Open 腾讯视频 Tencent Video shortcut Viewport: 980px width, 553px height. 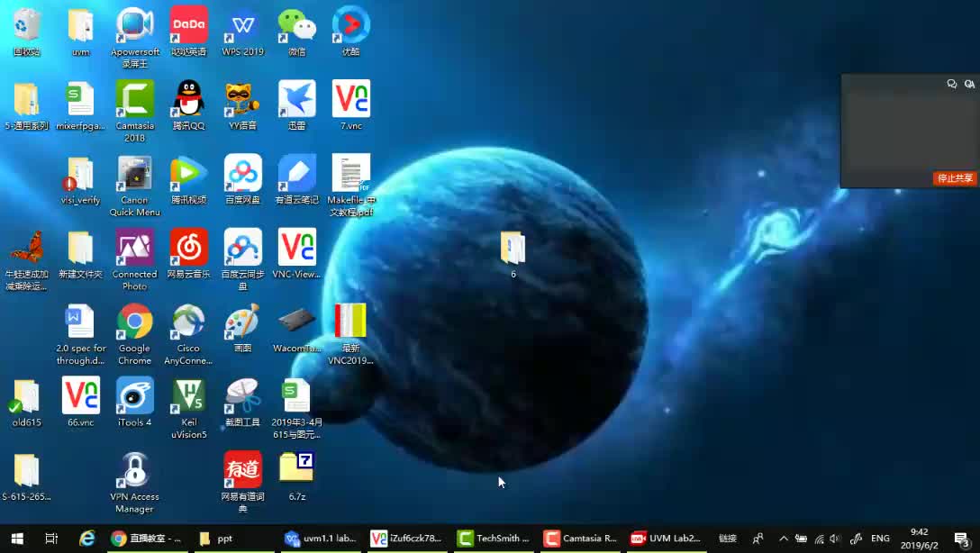189,179
